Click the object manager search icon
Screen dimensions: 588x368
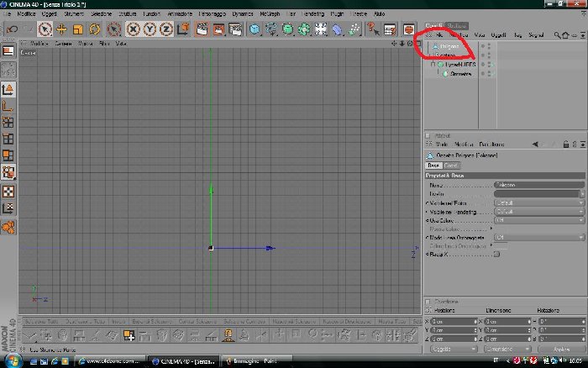click(557, 35)
